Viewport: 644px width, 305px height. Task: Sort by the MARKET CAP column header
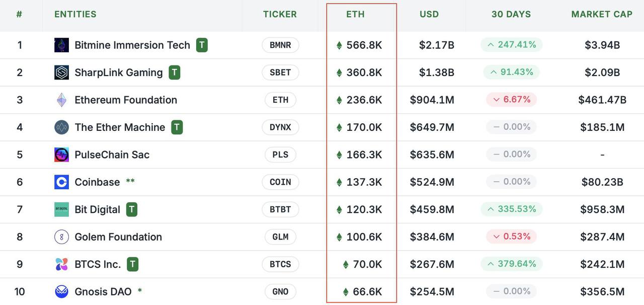point(602,14)
